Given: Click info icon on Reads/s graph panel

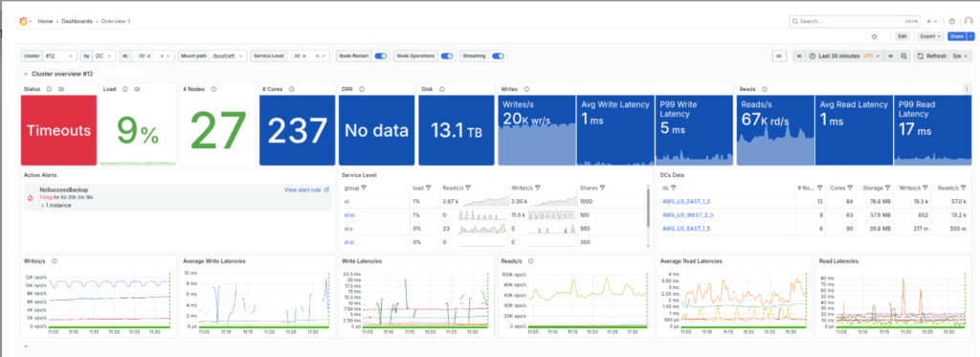Looking at the screenshot, I should 530,261.
